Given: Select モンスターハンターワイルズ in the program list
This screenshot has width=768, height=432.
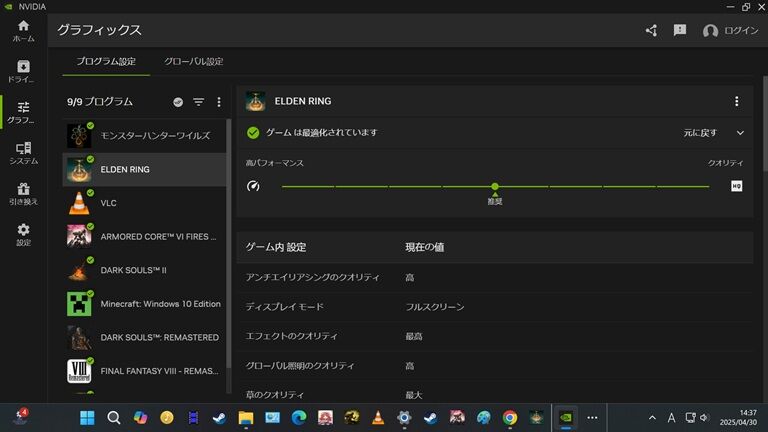Looking at the screenshot, I should pyautogui.click(x=144, y=136).
